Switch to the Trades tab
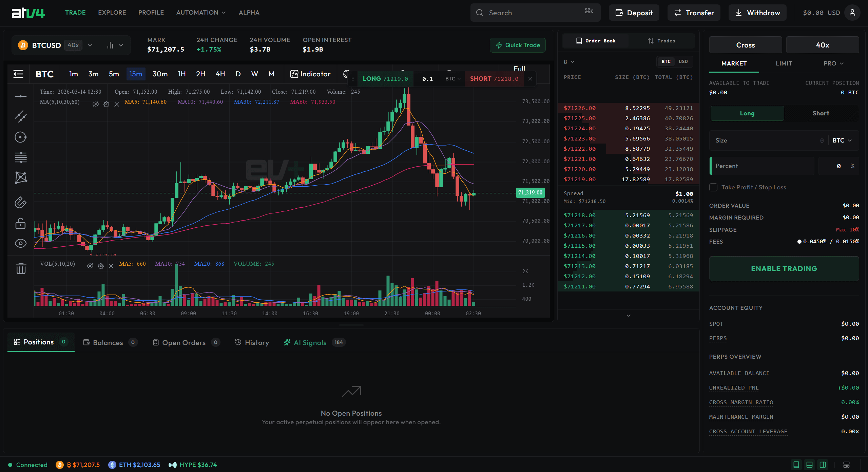Image resolution: width=868 pixels, height=472 pixels. click(x=661, y=41)
